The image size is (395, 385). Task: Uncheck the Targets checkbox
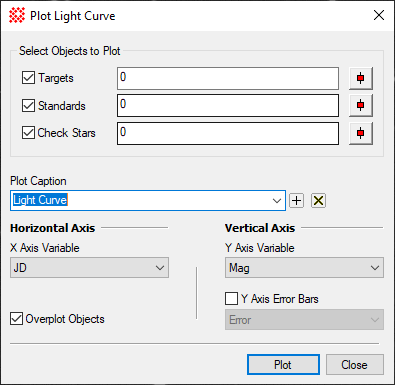[x=28, y=78]
